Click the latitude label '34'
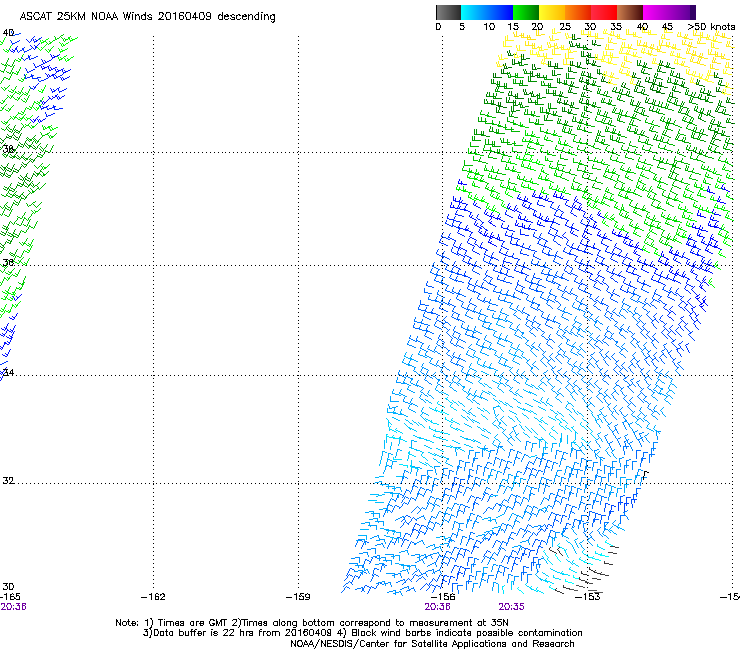The width and height of the screenshot is (740, 650). click(x=8, y=372)
